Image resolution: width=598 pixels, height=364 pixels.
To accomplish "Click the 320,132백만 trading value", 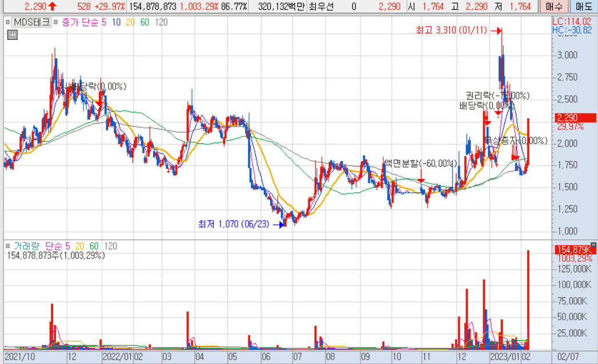I will 281,6.
